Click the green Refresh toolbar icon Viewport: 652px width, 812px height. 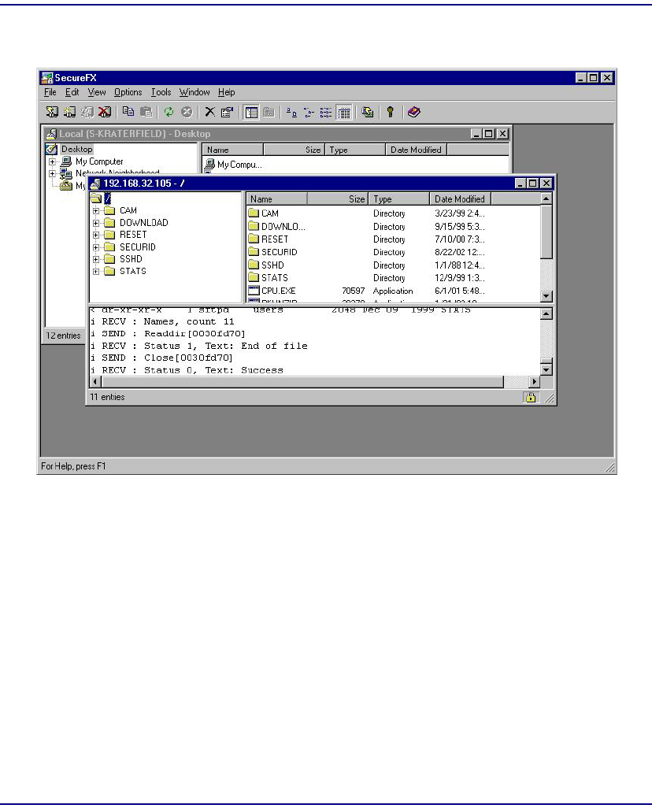click(x=169, y=112)
